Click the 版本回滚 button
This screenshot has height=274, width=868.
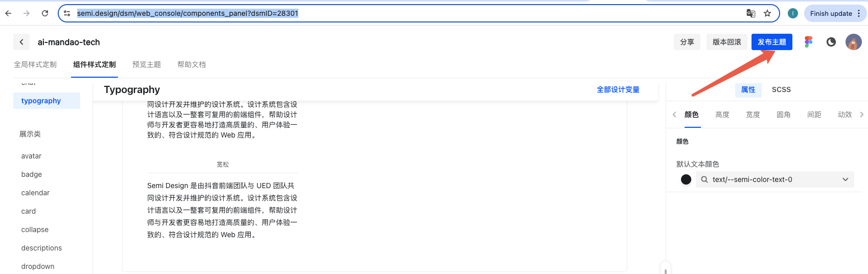coord(726,42)
